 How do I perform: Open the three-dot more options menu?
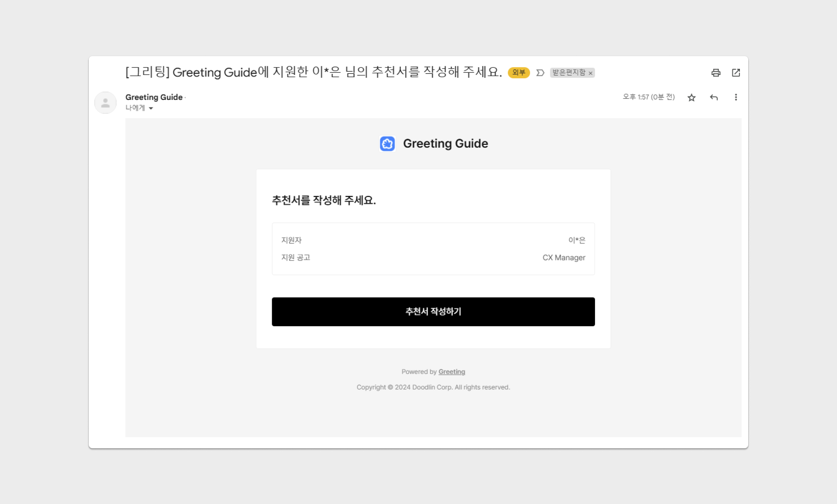pos(736,97)
